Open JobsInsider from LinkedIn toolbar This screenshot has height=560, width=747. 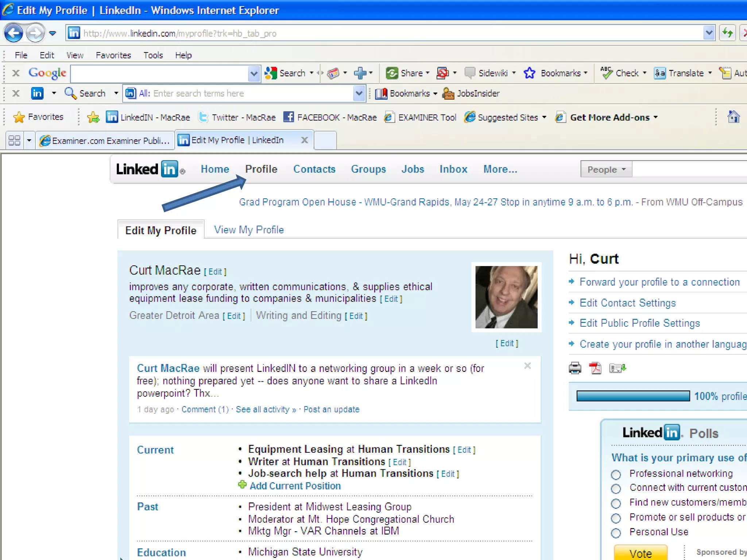tap(471, 93)
